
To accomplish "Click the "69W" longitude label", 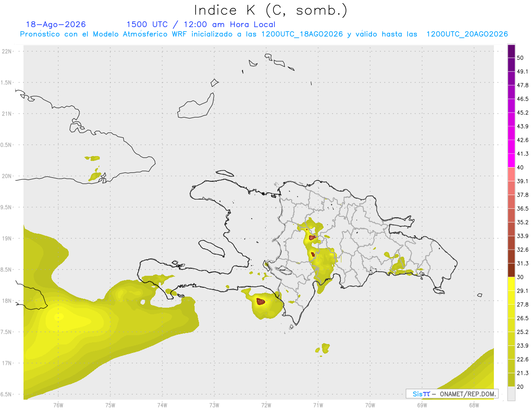I will (422, 405).
